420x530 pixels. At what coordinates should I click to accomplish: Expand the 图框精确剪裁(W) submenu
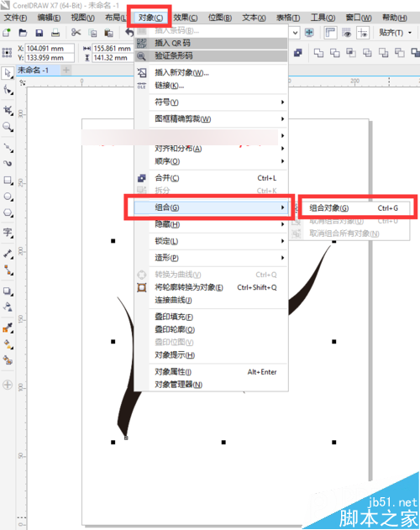[218, 119]
